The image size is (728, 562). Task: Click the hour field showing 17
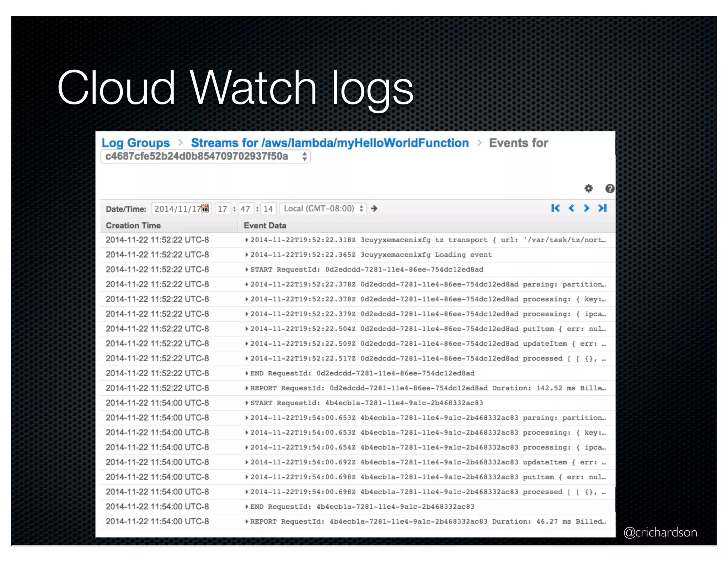(x=223, y=209)
